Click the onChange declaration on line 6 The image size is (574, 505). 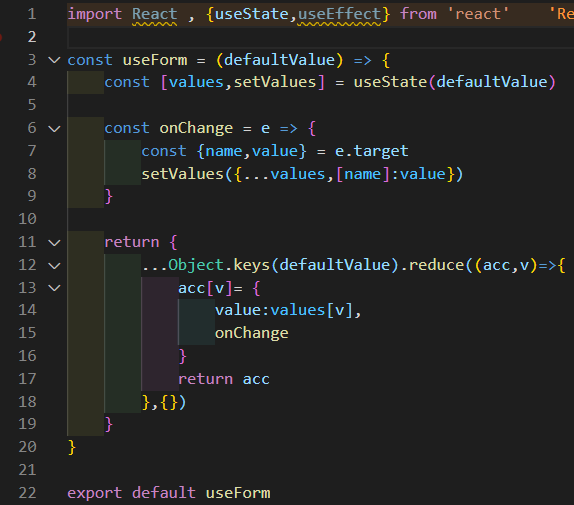coord(196,128)
